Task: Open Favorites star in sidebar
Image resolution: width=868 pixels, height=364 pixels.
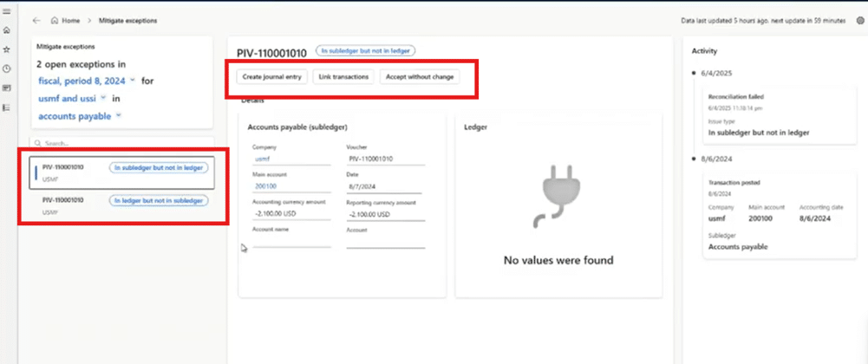Action: pos(7,49)
